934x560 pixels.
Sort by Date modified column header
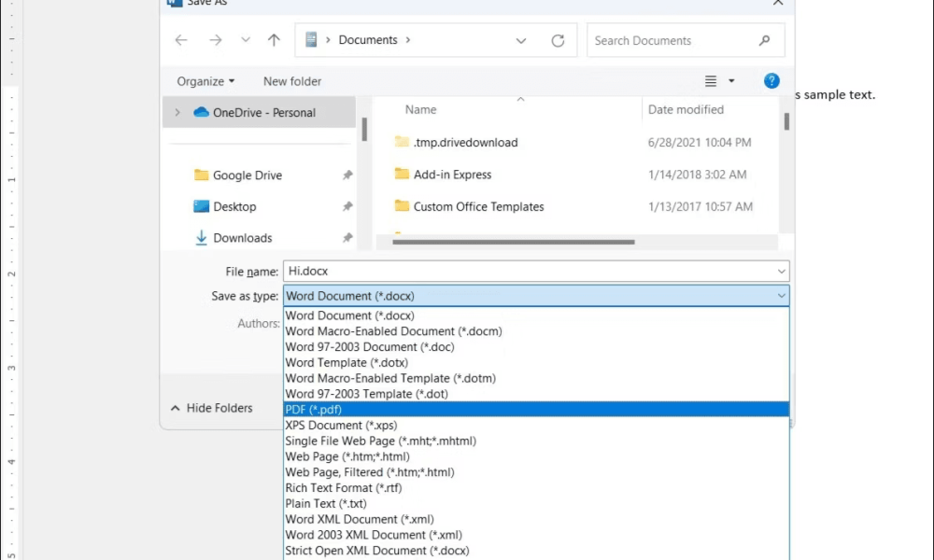pos(686,109)
